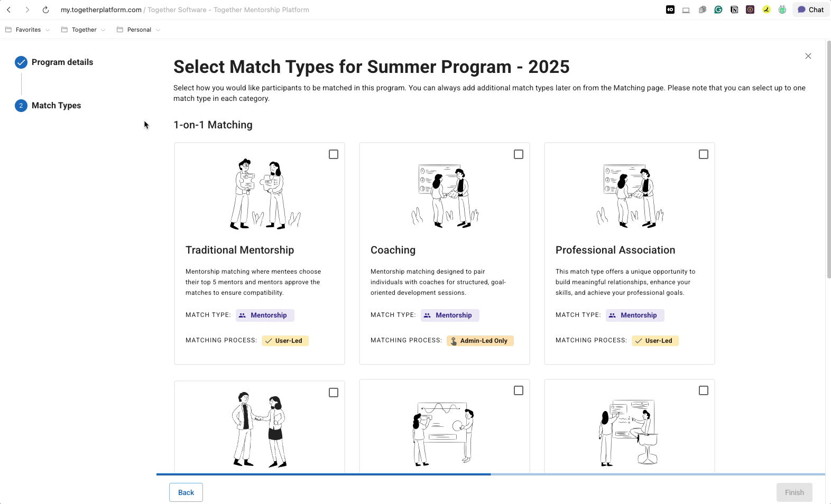Open the Notion extension icon
The height and width of the screenshot is (504, 831).
pyautogui.click(x=734, y=10)
